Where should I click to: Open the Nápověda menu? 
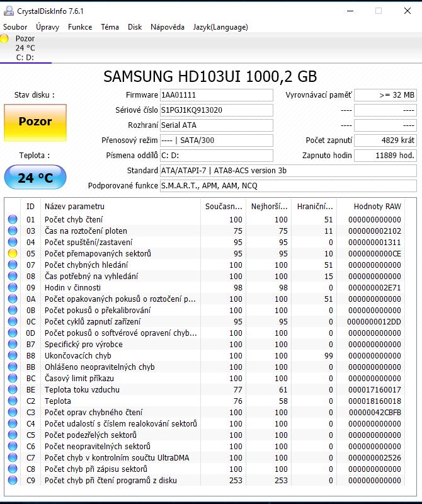click(x=168, y=27)
